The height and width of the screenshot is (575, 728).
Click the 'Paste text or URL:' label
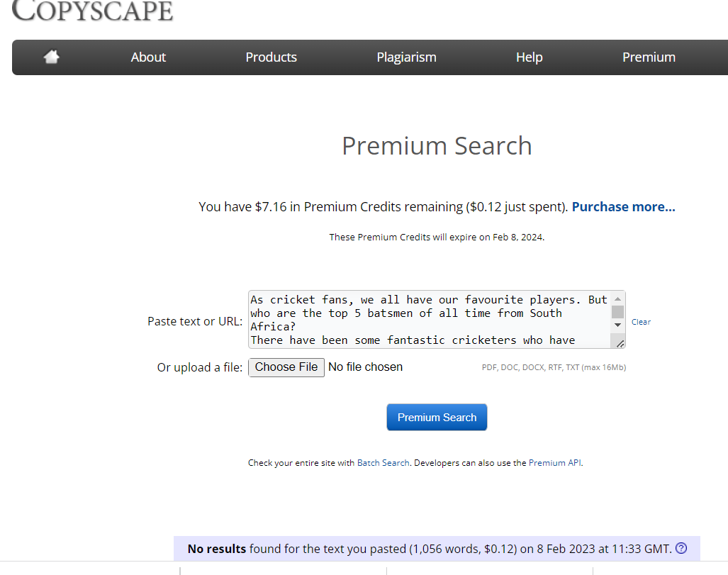[x=195, y=321]
